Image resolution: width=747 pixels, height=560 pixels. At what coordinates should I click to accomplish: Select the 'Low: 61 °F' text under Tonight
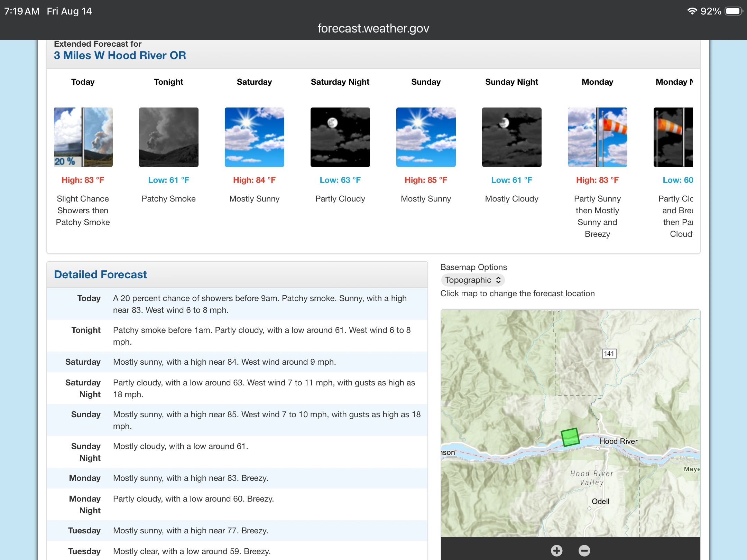click(169, 180)
